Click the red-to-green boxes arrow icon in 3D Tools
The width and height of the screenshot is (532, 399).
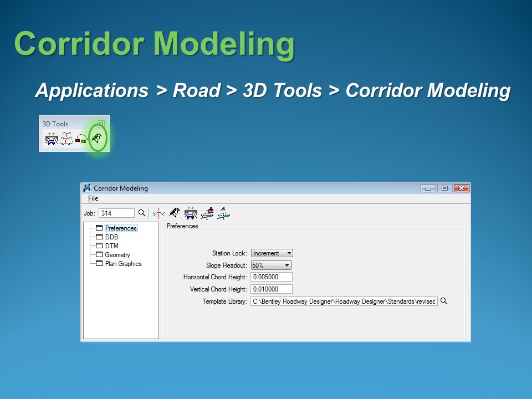click(x=81, y=139)
